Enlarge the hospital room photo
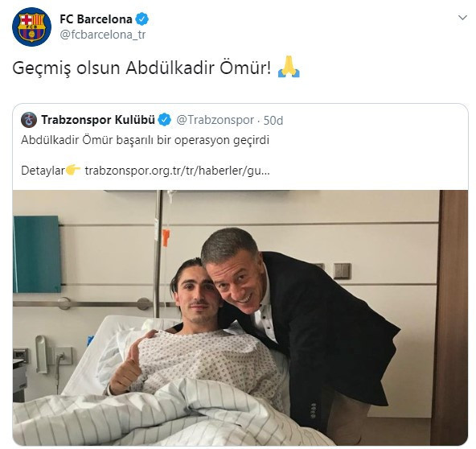Screen dimensions: 476x449 point(240,318)
